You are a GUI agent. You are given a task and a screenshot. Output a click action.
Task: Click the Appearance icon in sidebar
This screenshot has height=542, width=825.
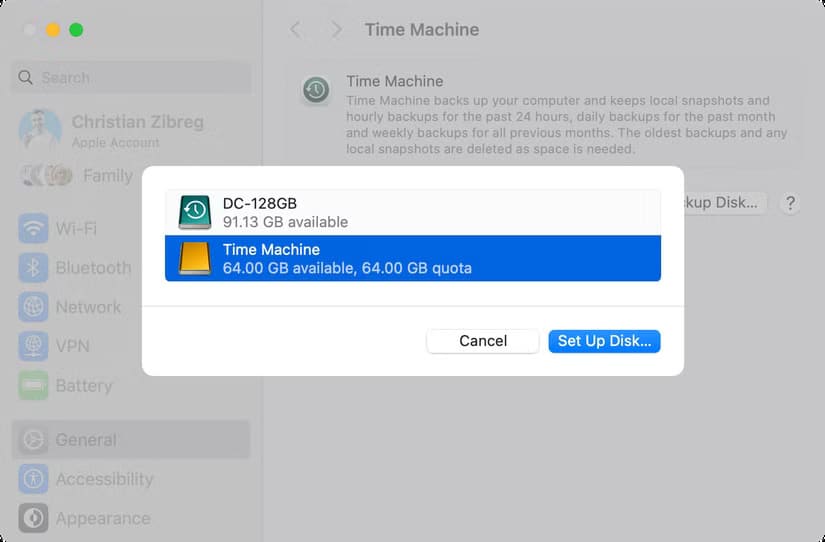pyautogui.click(x=34, y=518)
